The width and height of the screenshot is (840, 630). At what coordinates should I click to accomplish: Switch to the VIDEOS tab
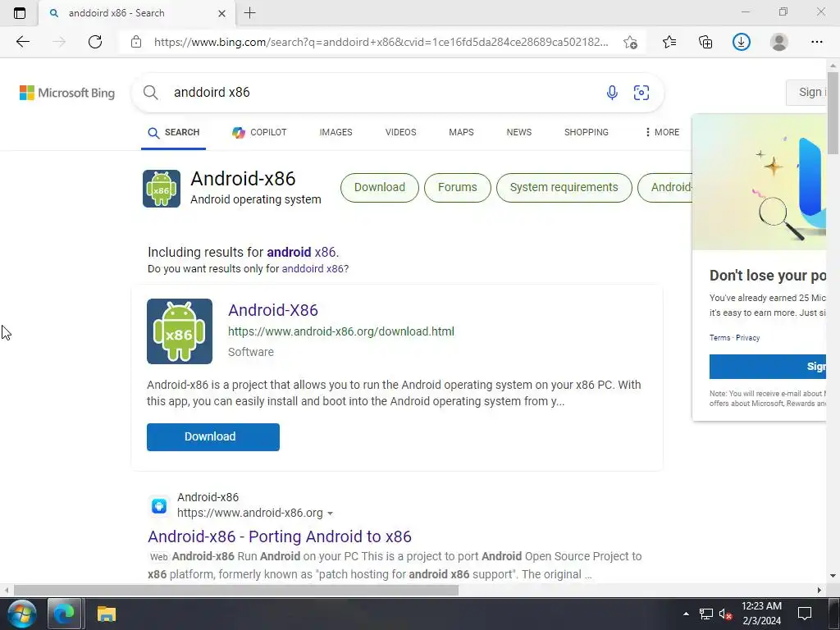400,132
